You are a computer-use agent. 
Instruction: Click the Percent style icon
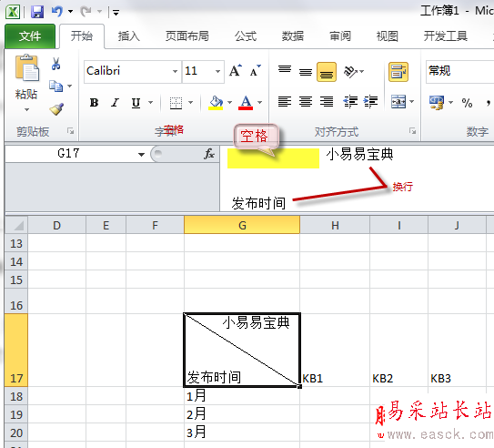click(x=467, y=103)
